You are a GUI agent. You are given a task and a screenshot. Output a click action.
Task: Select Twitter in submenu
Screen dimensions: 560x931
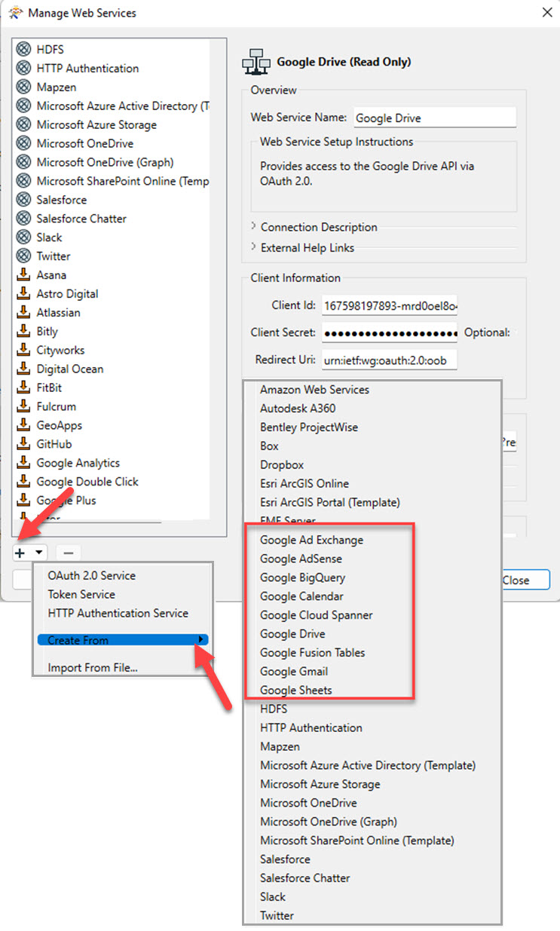point(277,915)
